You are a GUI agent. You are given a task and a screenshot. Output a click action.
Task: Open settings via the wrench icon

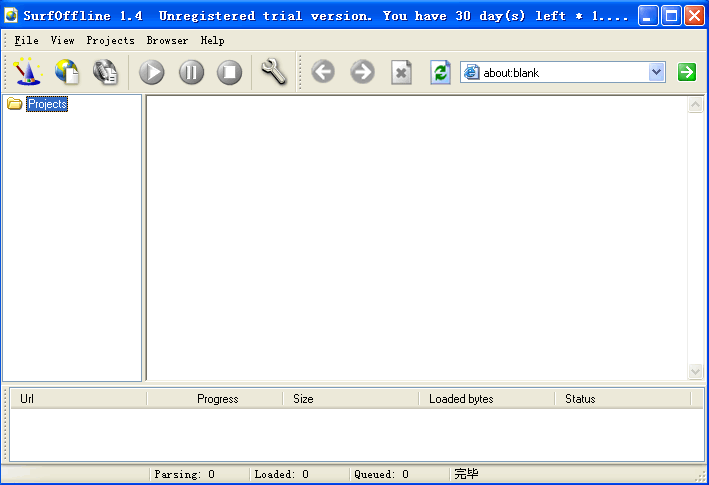pyautogui.click(x=274, y=71)
